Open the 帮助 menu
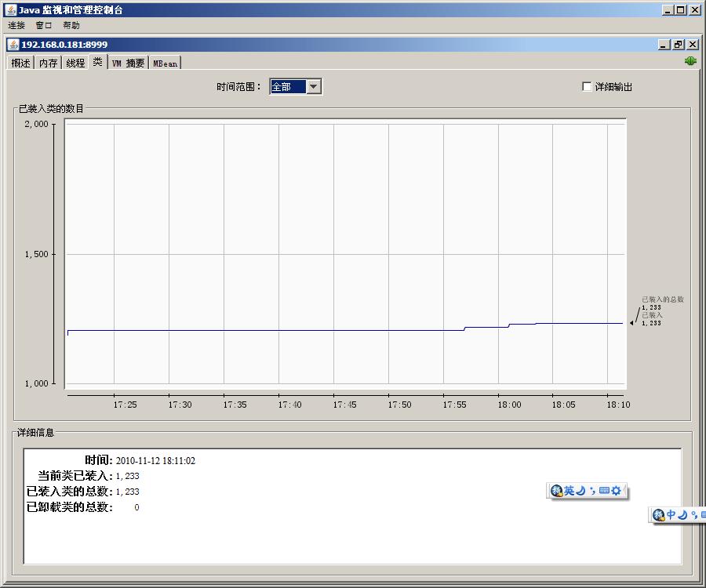This screenshot has height=588, width=706. pos(71,25)
